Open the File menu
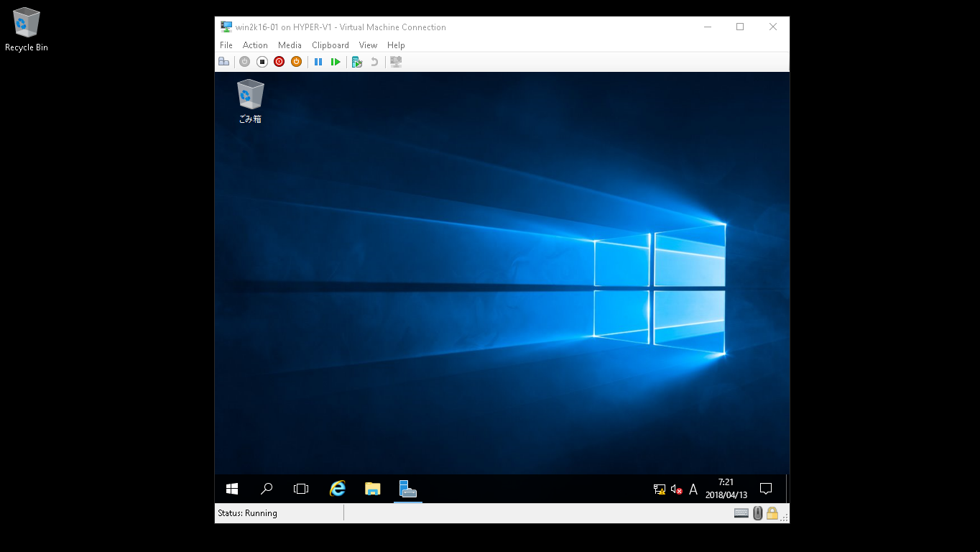This screenshot has height=552, width=980. pos(226,45)
